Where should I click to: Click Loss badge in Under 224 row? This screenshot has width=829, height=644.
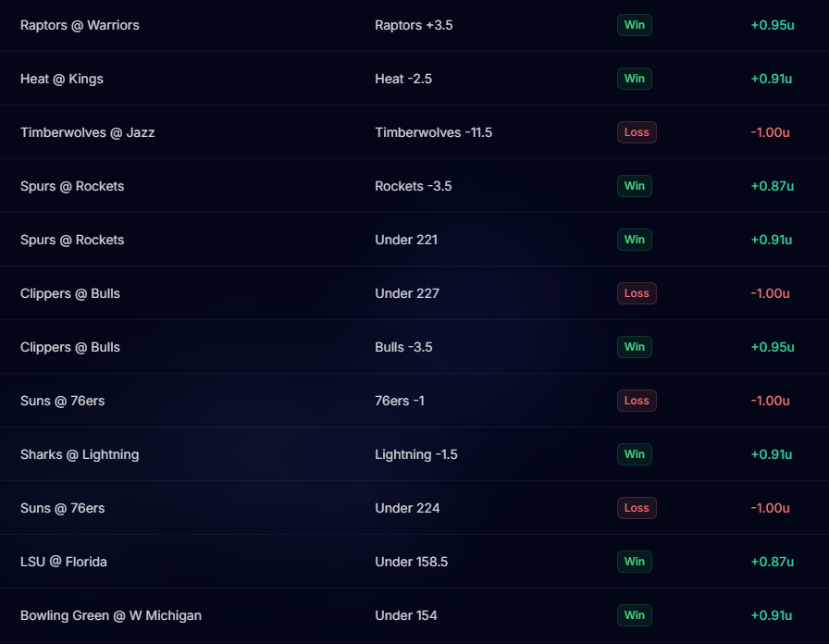click(x=637, y=508)
